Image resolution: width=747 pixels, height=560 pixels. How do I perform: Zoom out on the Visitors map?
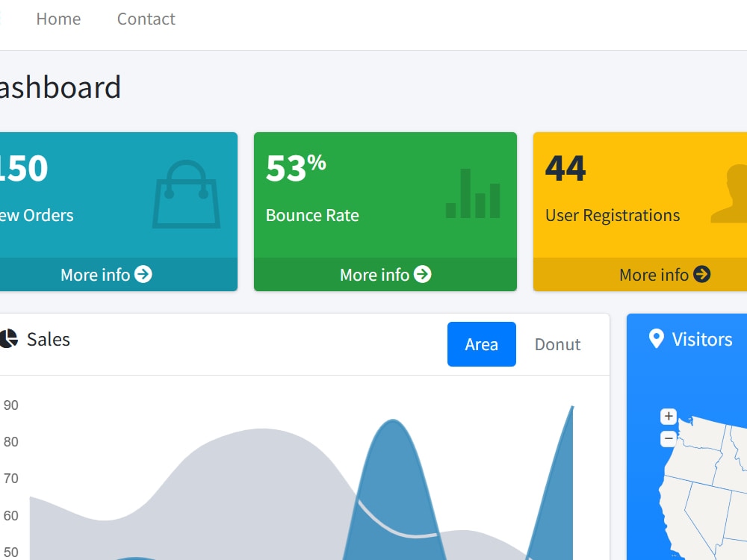669,438
